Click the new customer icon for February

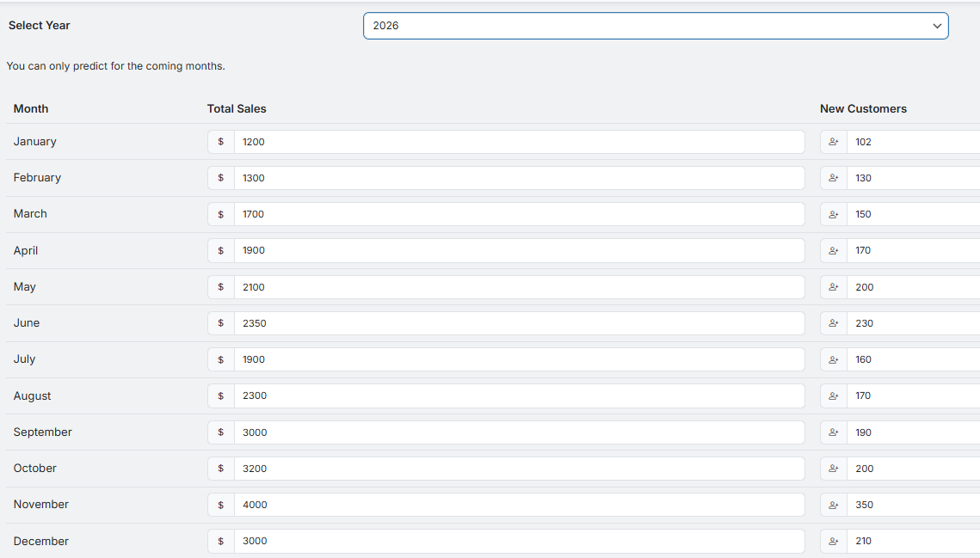[x=833, y=178]
